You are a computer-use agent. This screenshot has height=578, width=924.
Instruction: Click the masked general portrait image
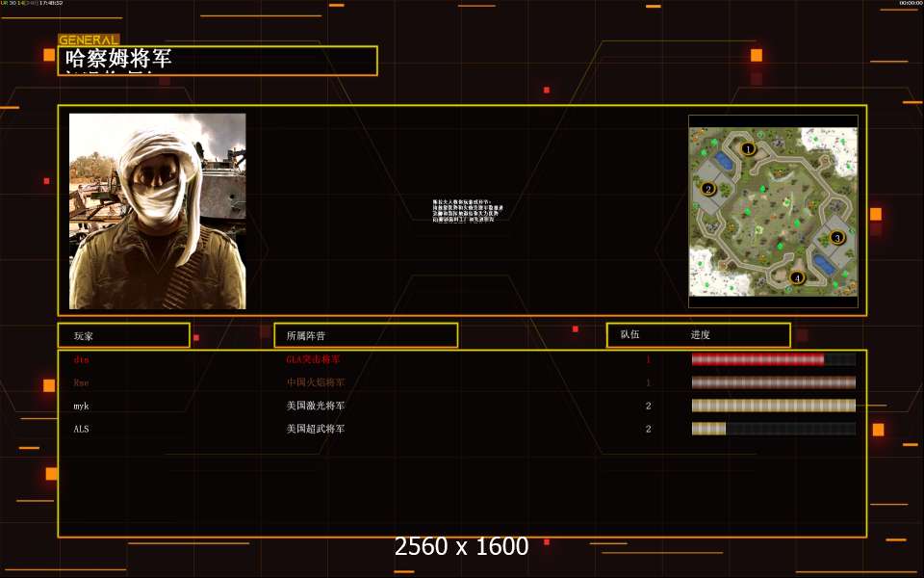click(157, 211)
